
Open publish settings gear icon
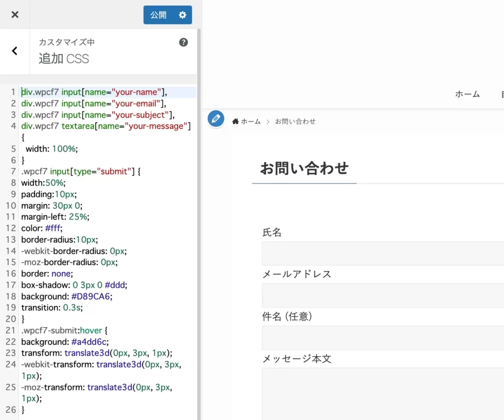point(183,15)
